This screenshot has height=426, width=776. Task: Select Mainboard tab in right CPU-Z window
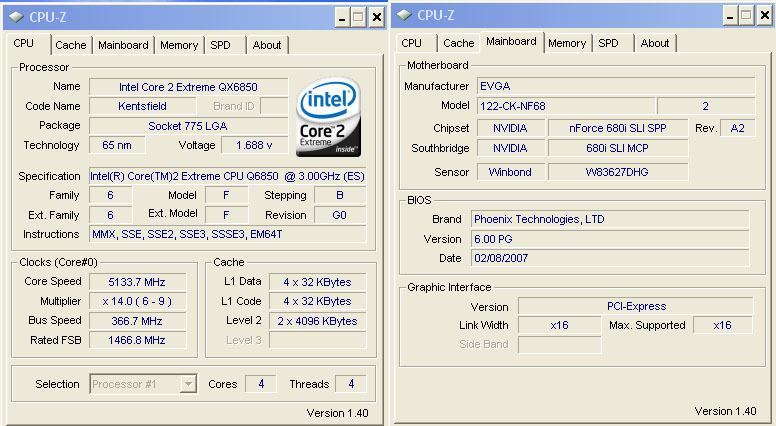click(511, 42)
